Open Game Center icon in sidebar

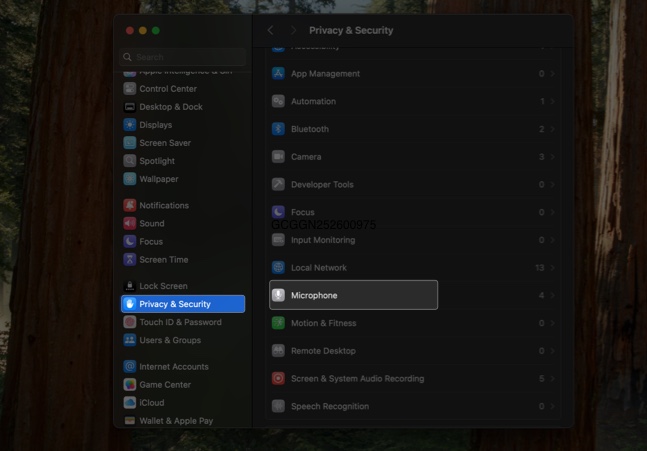130,385
